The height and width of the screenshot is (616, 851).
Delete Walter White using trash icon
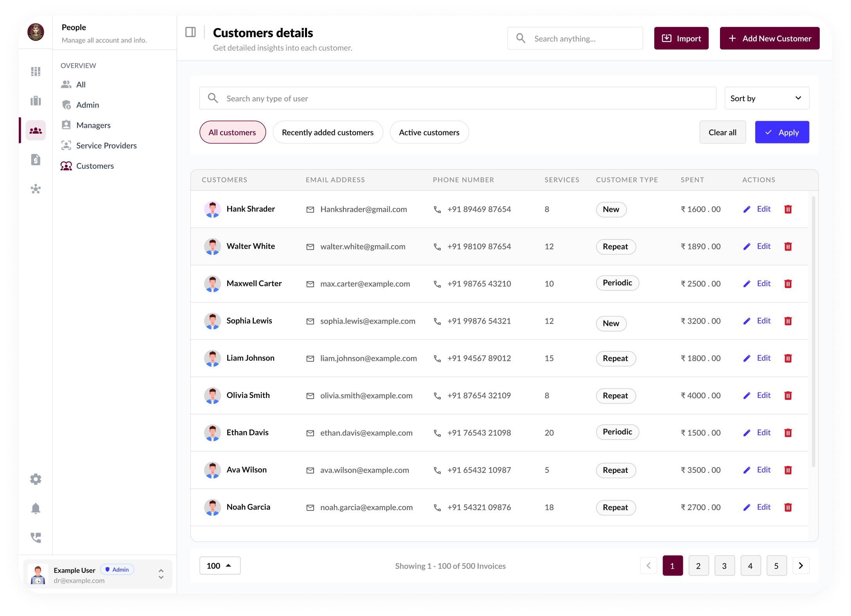788,246
